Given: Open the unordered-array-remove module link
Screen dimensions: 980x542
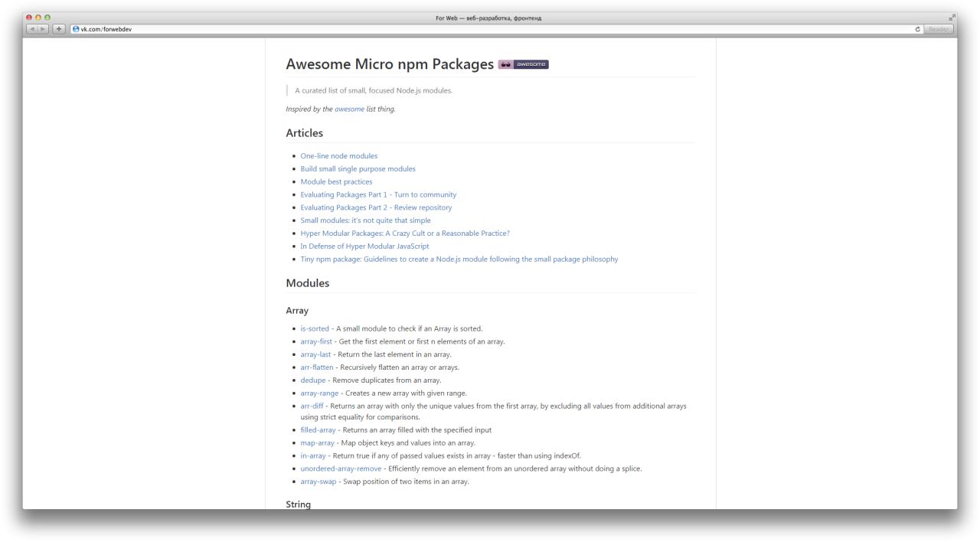Looking at the screenshot, I should [x=341, y=469].
